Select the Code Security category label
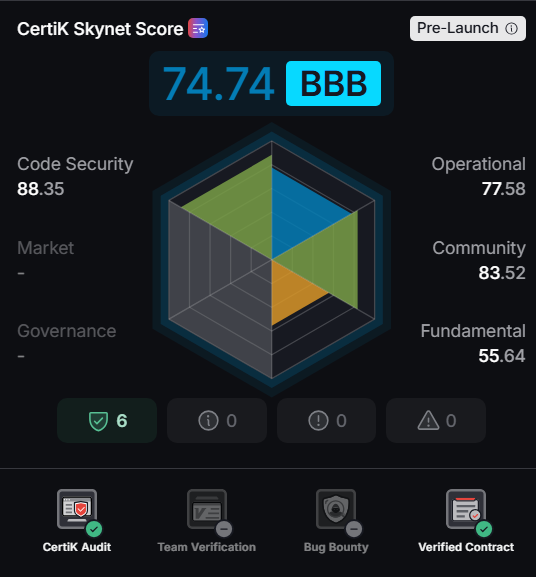 coord(75,164)
